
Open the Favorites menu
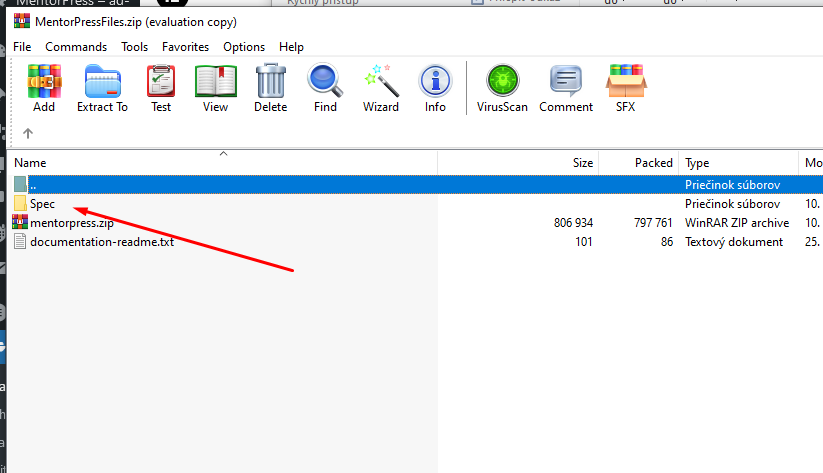click(x=185, y=47)
